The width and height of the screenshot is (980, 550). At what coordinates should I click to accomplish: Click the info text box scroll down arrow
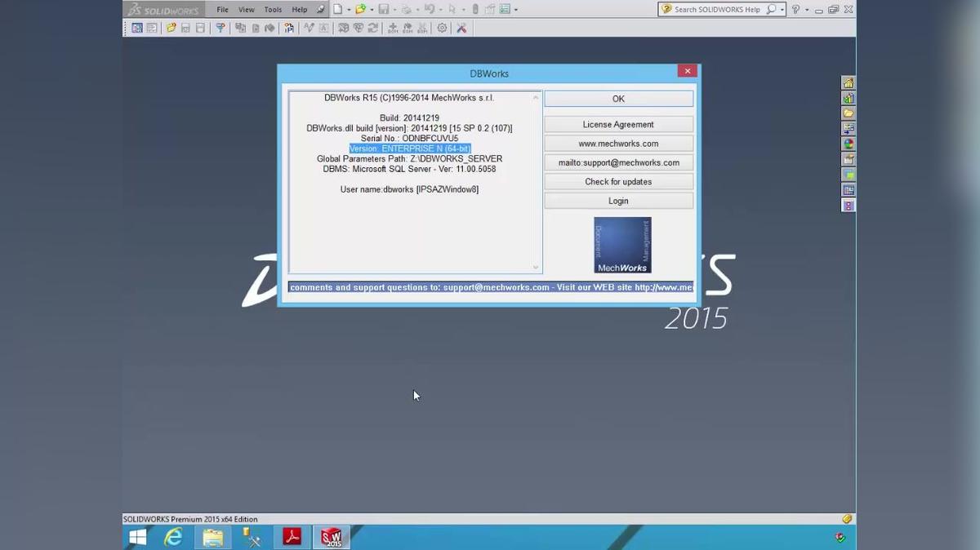click(x=536, y=267)
